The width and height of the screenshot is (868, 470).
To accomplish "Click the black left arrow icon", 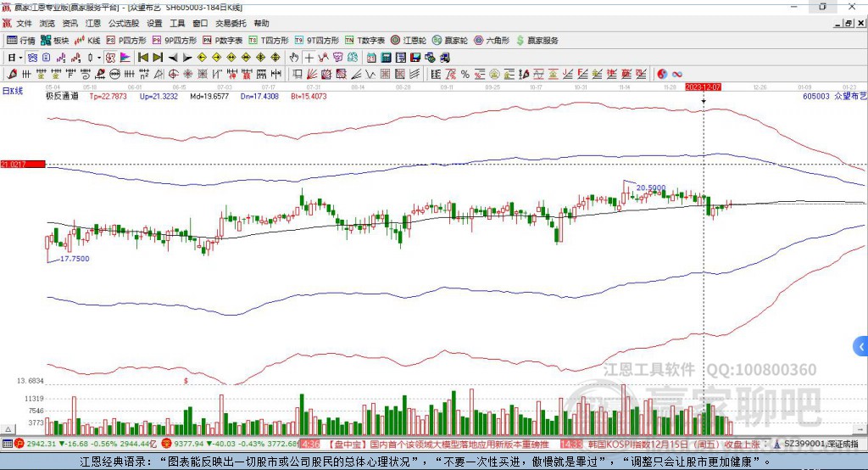I will pyautogui.click(x=173, y=58).
